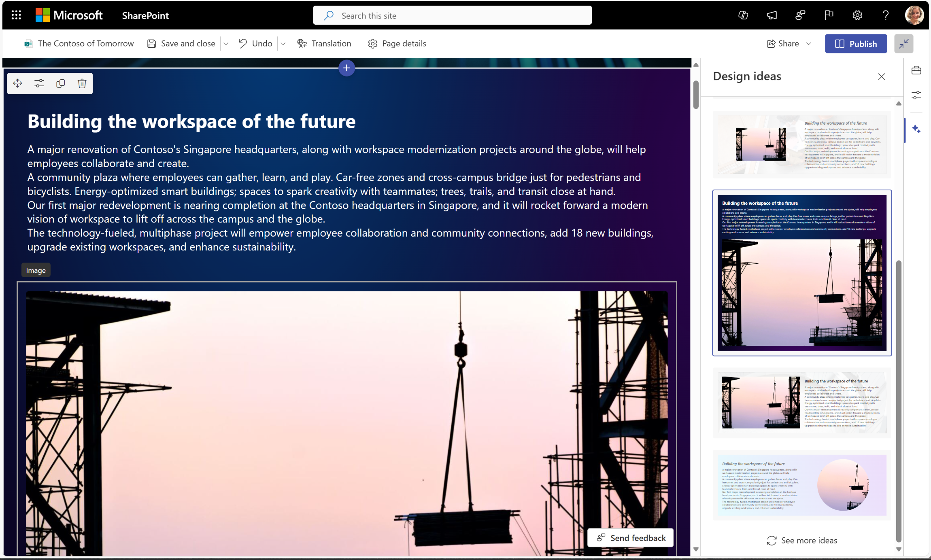The height and width of the screenshot is (560, 931).
Task: Close the Design ideas panel
Action: coord(882,76)
